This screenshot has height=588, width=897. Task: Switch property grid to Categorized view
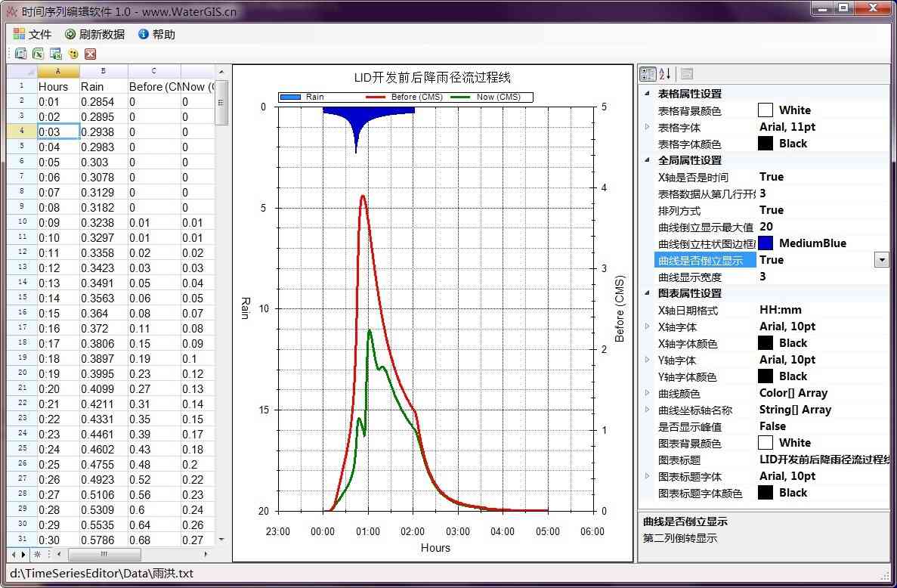click(x=648, y=73)
